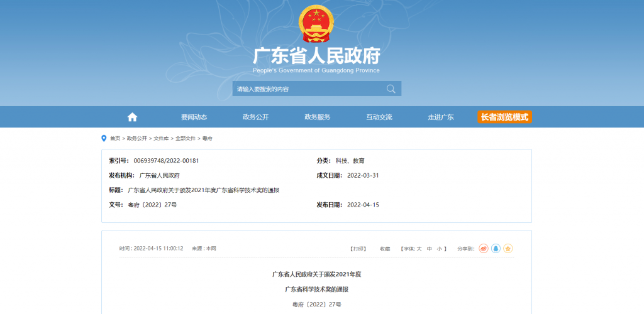The image size is (644, 314).
Task: Set font size to 大 (large)
Action: pyautogui.click(x=419, y=249)
